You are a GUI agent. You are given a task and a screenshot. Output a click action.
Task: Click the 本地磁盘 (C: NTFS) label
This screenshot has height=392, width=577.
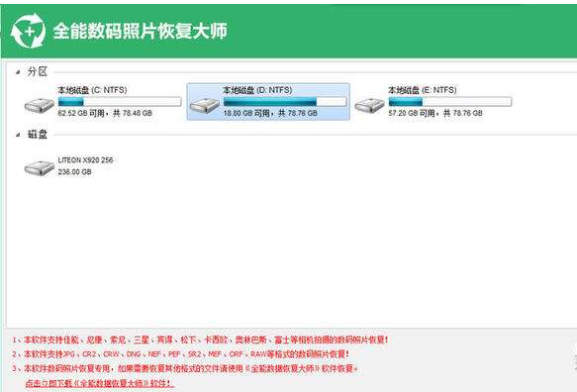pyautogui.click(x=92, y=90)
